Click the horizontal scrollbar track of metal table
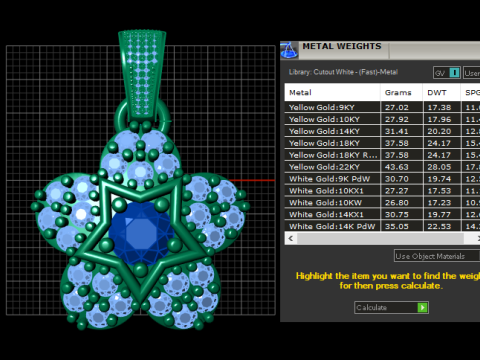 click(380, 238)
